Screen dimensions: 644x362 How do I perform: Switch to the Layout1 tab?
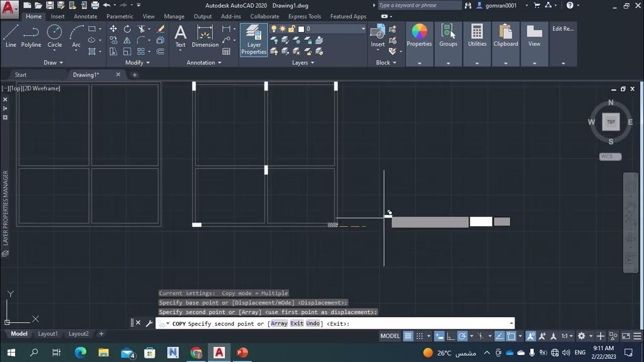point(48,334)
